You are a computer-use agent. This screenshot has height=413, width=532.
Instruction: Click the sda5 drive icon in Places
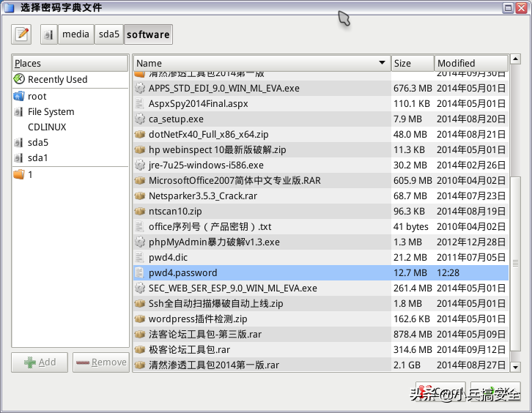click(19, 142)
